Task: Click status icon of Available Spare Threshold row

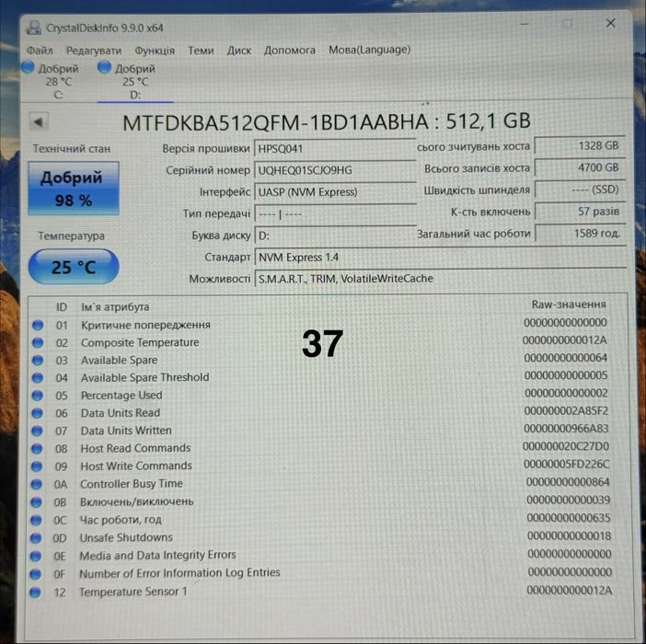Action: coord(38,378)
